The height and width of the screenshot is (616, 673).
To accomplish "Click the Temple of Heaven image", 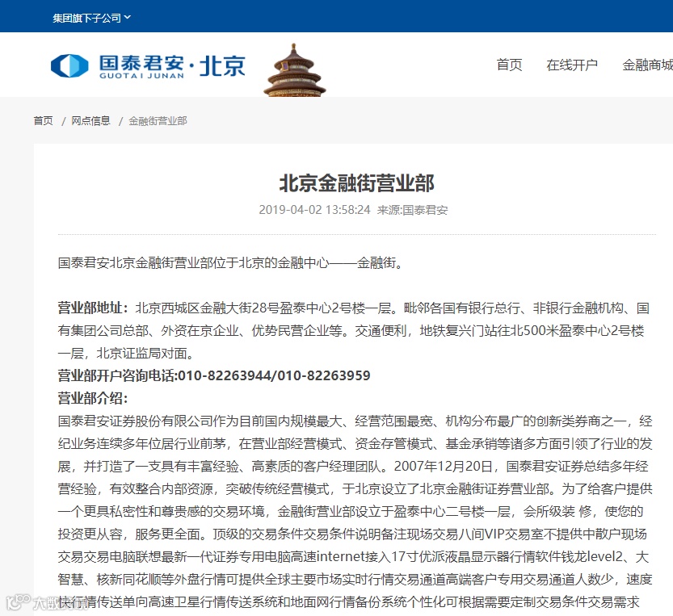I will coord(294,70).
